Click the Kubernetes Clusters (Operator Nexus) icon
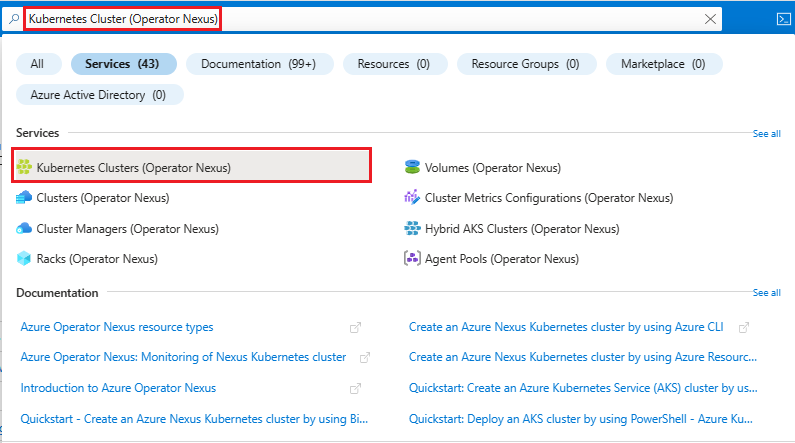This screenshot has width=795, height=443. coord(25,167)
